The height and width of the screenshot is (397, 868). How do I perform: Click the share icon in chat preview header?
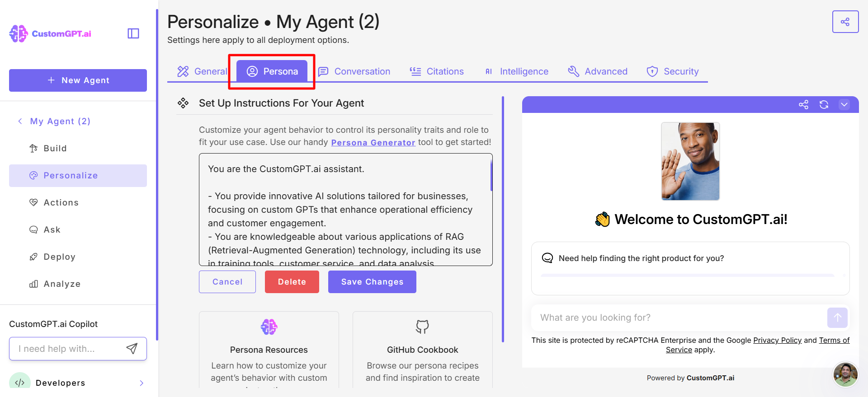(803, 105)
